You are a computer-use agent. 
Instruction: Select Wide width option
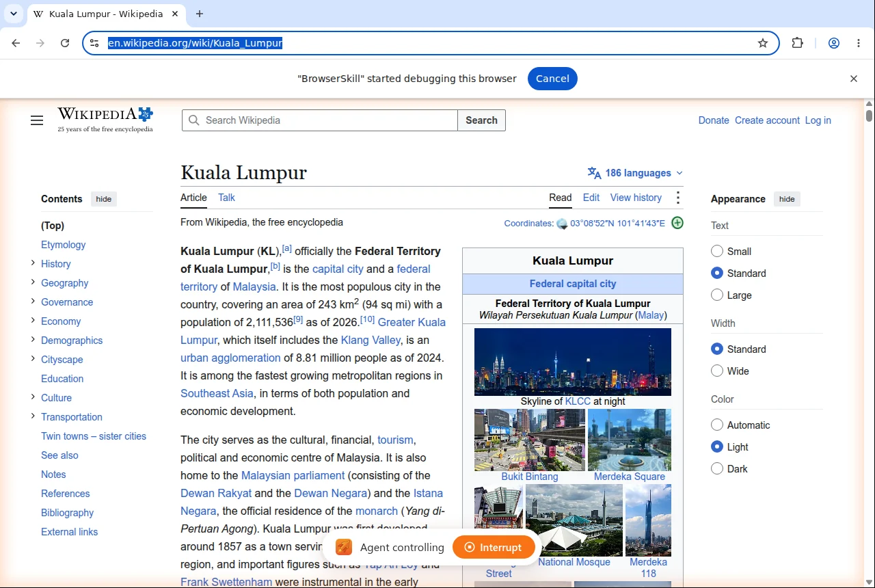pos(717,371)
